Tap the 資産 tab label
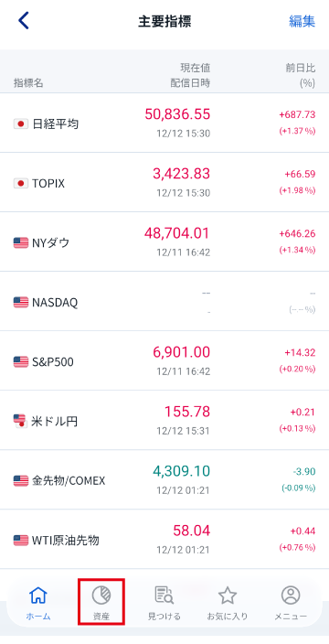 [x=101, y=616]
